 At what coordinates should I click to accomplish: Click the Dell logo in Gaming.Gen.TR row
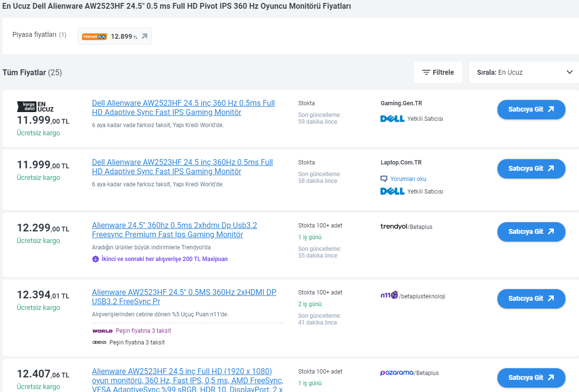[392, 118]
